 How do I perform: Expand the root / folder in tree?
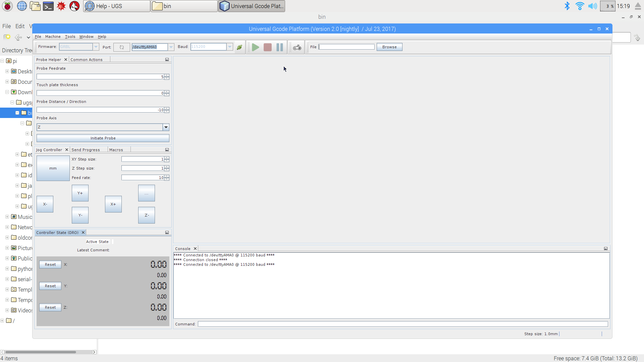(2, 321)
